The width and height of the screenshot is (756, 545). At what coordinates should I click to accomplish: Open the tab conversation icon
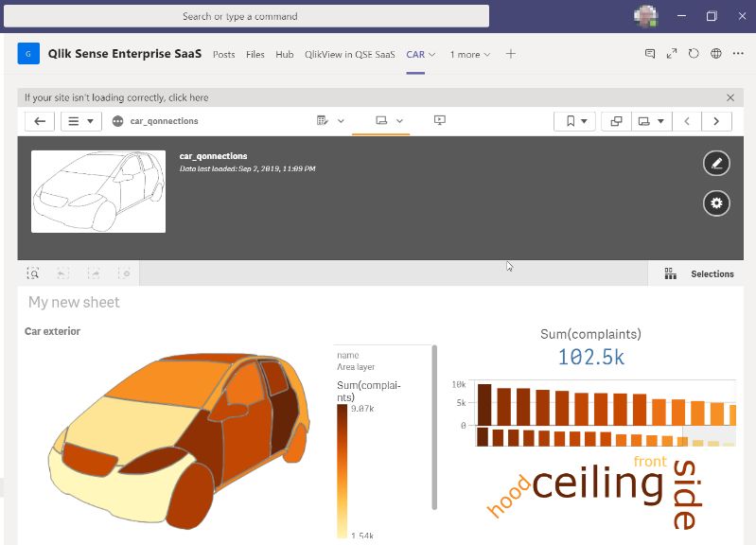coord(650,54)
